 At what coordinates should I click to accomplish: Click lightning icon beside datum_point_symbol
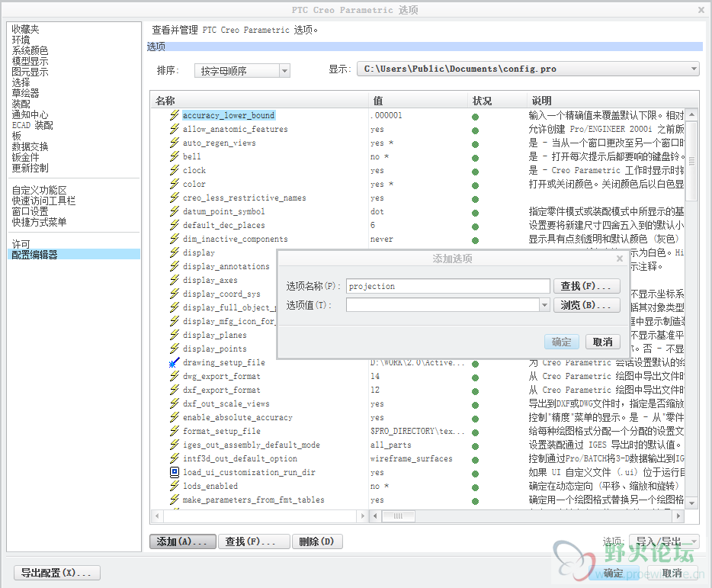click(x=175, y=211)
